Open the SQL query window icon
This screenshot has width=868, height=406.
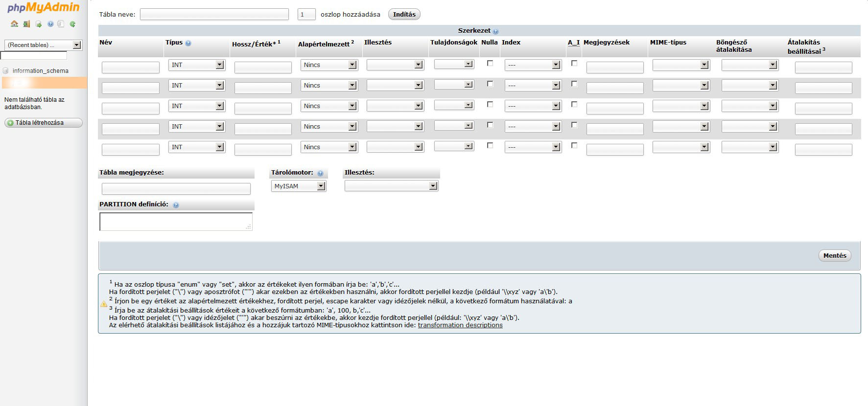[x=38, y=23]
